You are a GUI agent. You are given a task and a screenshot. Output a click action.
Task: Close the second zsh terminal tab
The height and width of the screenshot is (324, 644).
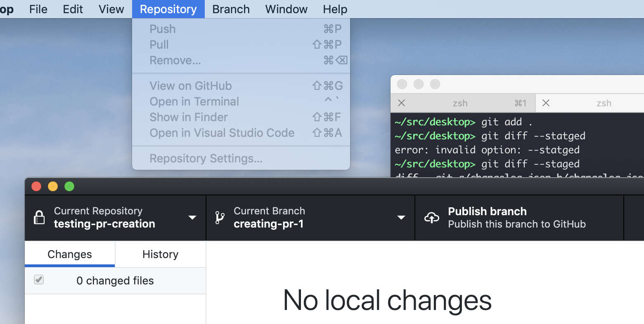point(546,103)
